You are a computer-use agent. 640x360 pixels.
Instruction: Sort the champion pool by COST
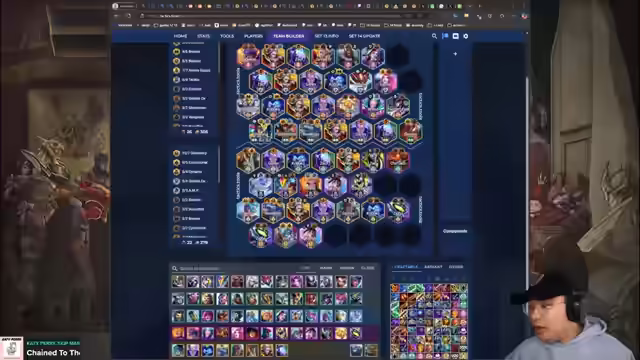point(305,268)
